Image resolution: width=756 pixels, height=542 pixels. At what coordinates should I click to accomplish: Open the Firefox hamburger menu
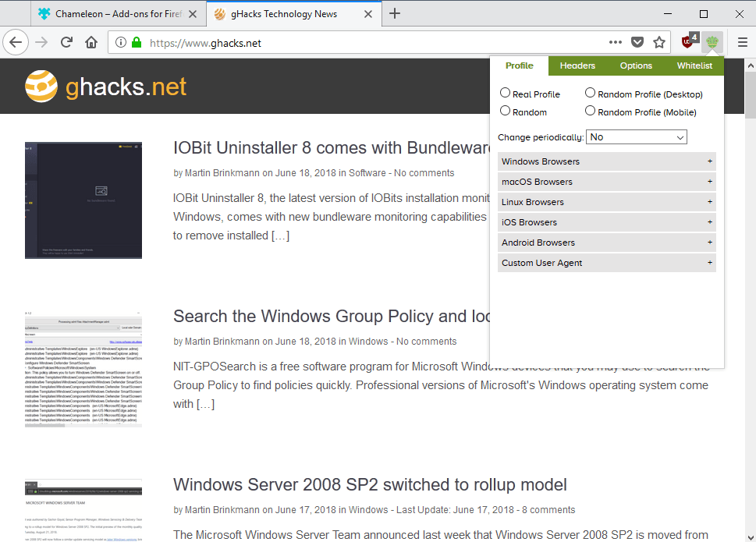pos(743,42)
